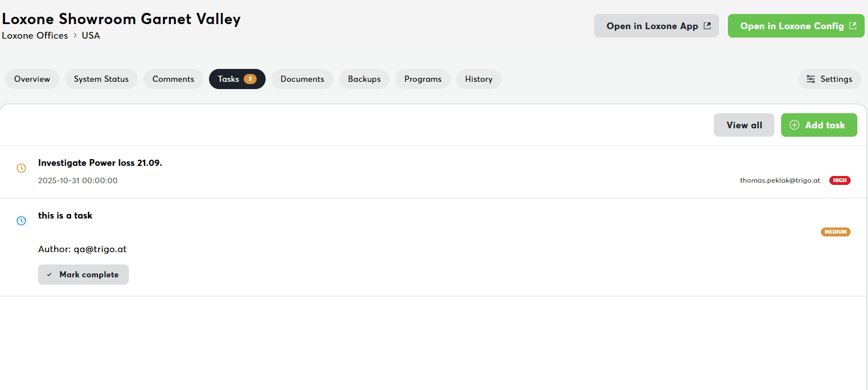Open task 'Investigate Power loss 21.09.'
Viewport: 868px width, 390px height.
click(100, 162)
